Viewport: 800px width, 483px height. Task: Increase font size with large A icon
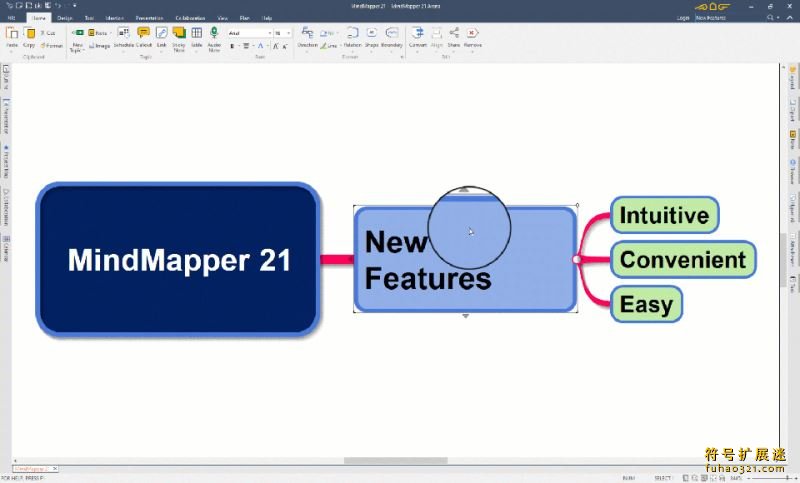coord(276,46)
